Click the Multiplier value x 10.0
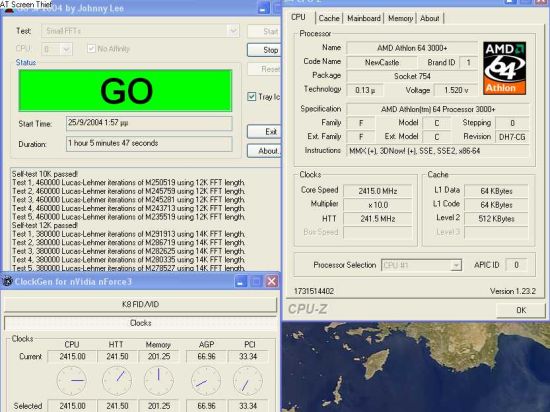This screenshot has height=412, width=550. pos(377,205)
